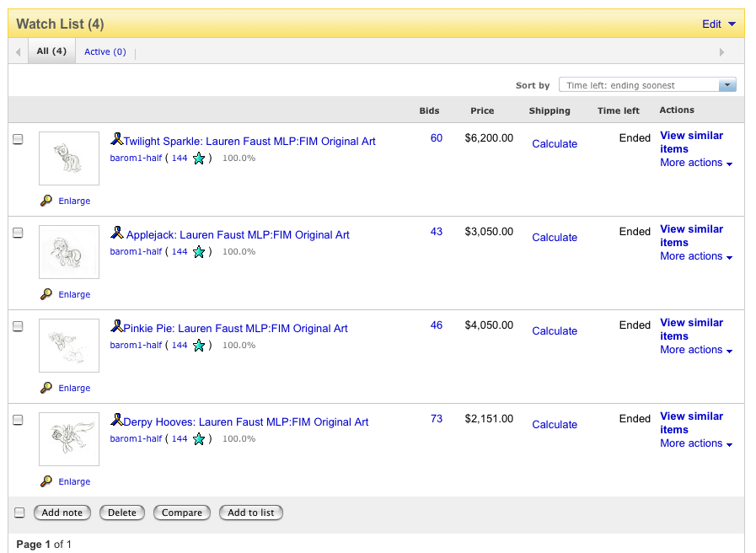Viewport: 756px width, 553px height.
Task: Tick the select-all checkbox beside Add note
Action: click(x=19, y=513)
